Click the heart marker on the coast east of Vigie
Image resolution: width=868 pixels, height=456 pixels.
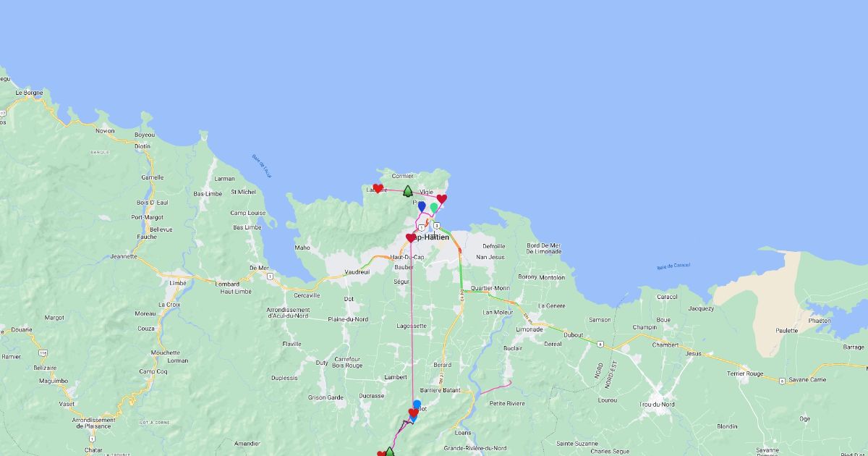tap(442, 199)
